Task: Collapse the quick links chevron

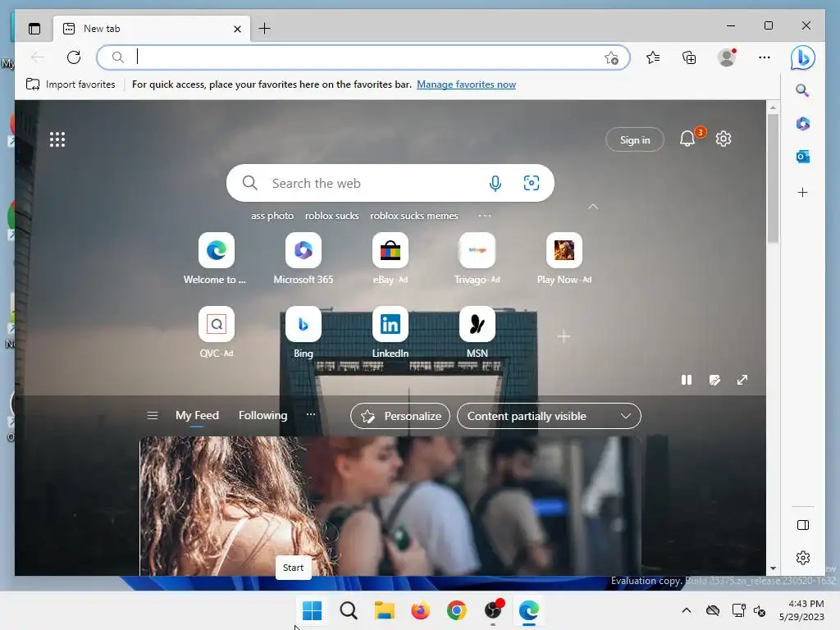Action: coord(593,207)
